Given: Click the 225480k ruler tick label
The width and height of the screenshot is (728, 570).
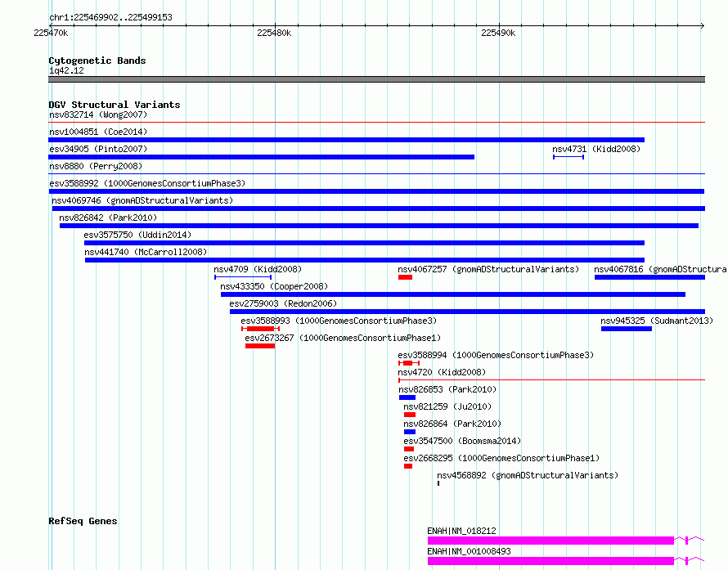Looking at the screenshot, I should (274, 33).
